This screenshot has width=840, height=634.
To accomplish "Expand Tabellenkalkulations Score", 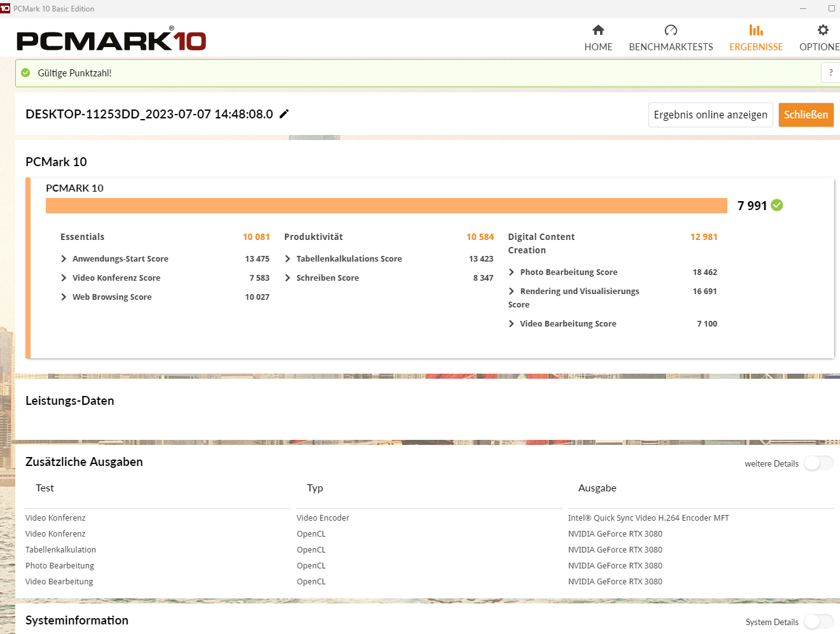I will [x=288, y=258].
